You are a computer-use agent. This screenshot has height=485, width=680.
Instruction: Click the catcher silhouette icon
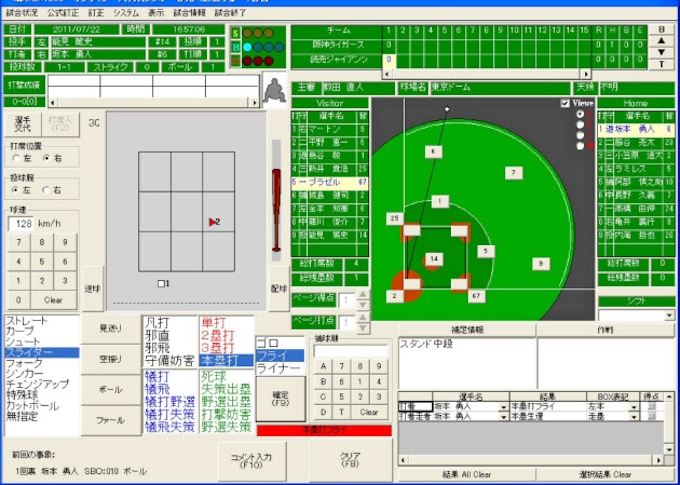point(272,93)
